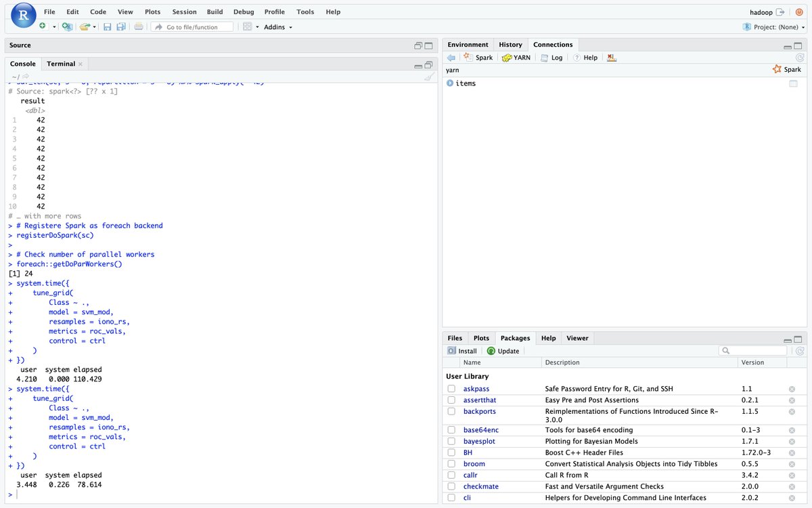Expand the items table node
This screenshot has height=508, width=812.
(x=450, y=83)
